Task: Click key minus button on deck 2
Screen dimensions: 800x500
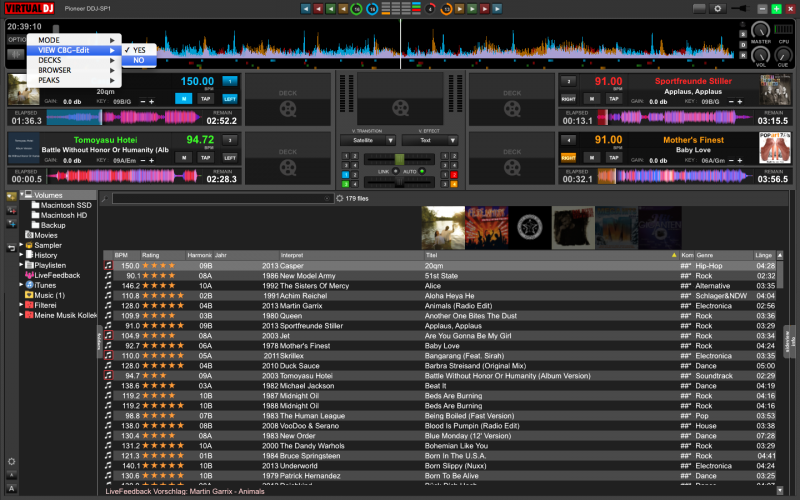Action: [x=731, y=102]
